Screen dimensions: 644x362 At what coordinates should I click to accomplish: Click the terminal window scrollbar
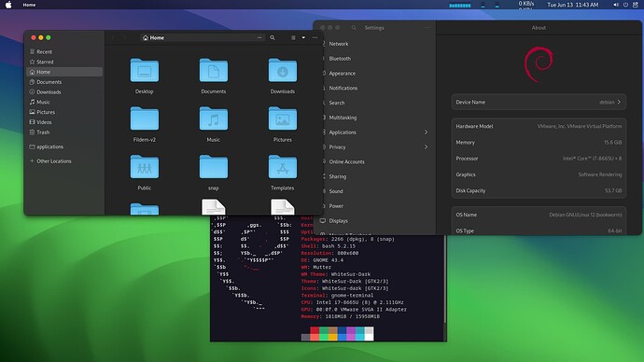pos(445,279)
